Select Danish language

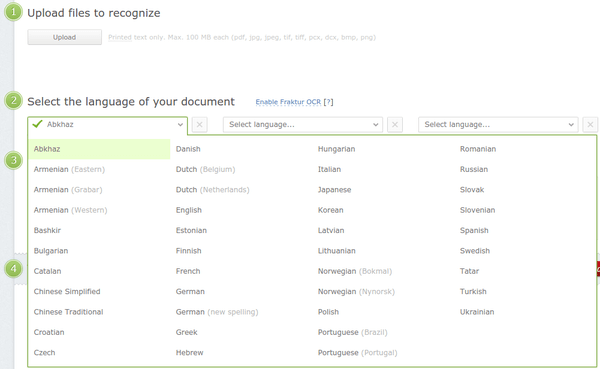click(188, 149)
